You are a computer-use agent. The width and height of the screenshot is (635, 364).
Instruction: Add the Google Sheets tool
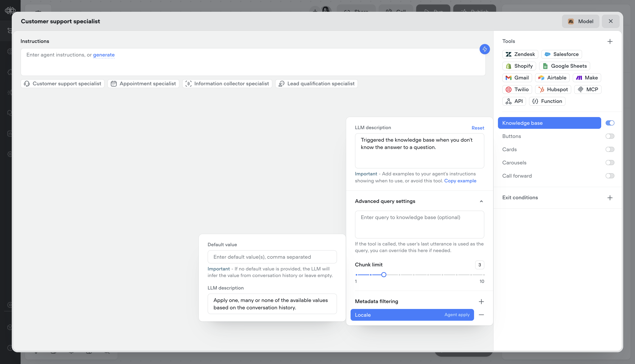click(564, 66)
